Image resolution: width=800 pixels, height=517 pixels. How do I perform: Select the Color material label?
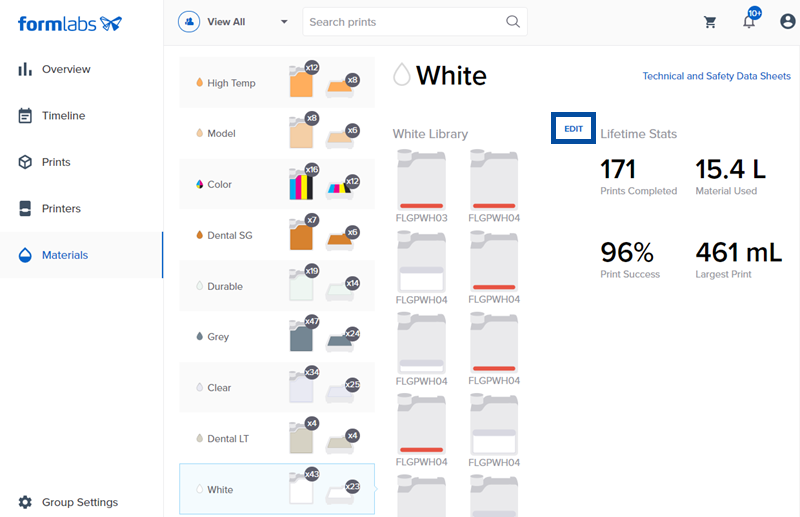[219, 185]
